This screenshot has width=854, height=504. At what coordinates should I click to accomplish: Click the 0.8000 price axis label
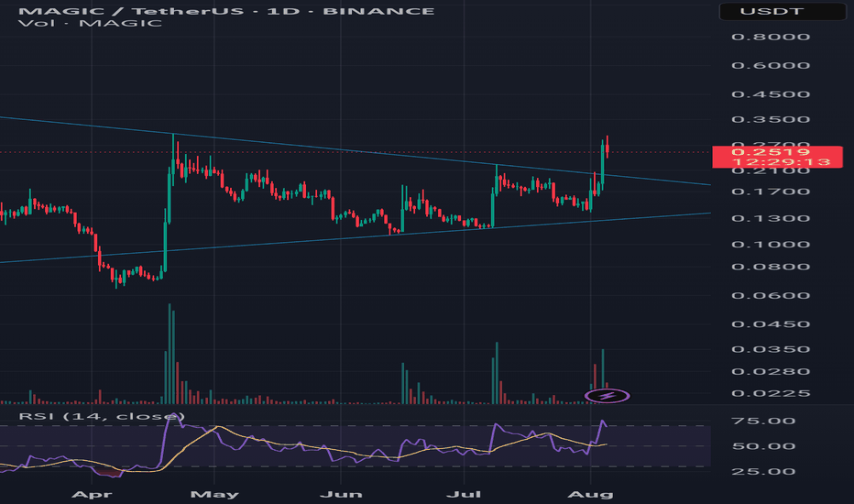[x=770, y=37]
